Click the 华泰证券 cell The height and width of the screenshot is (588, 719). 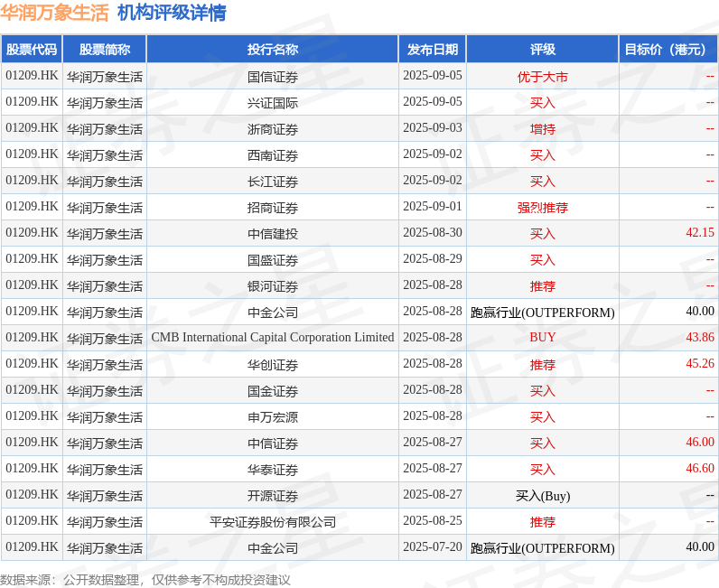point(273,469)
